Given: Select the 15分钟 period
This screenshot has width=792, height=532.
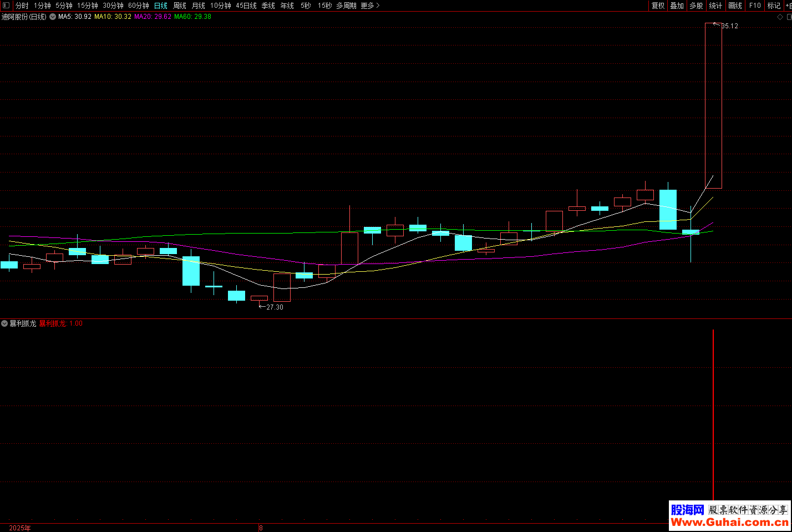Looking at the screenshot, I should pos(88,6).
